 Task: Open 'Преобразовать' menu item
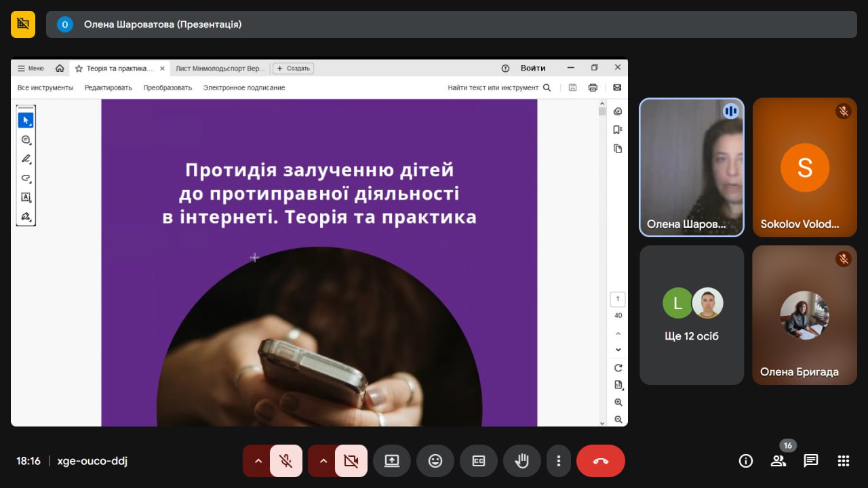[x=167, y=87]
